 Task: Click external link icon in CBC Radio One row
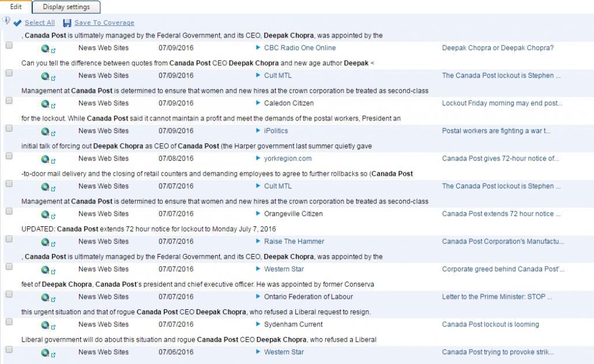[x=54, y=50]
